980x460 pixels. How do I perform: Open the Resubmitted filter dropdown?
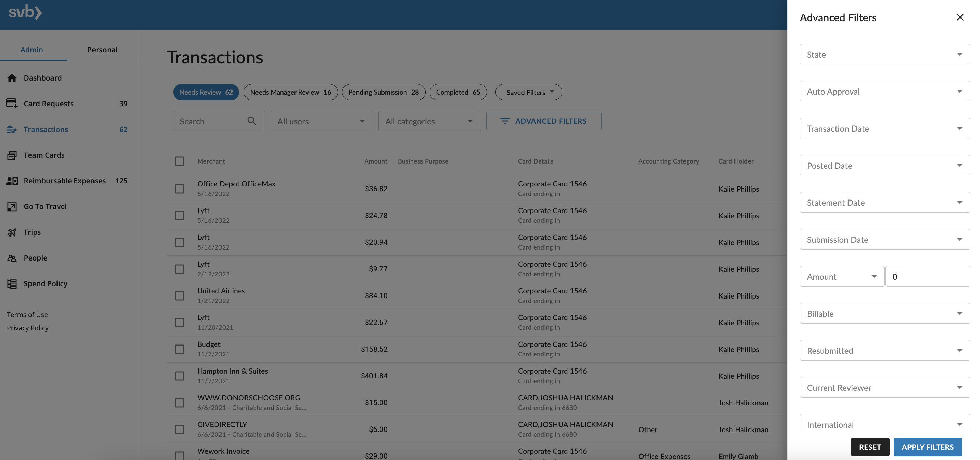(x=884, y=350)
